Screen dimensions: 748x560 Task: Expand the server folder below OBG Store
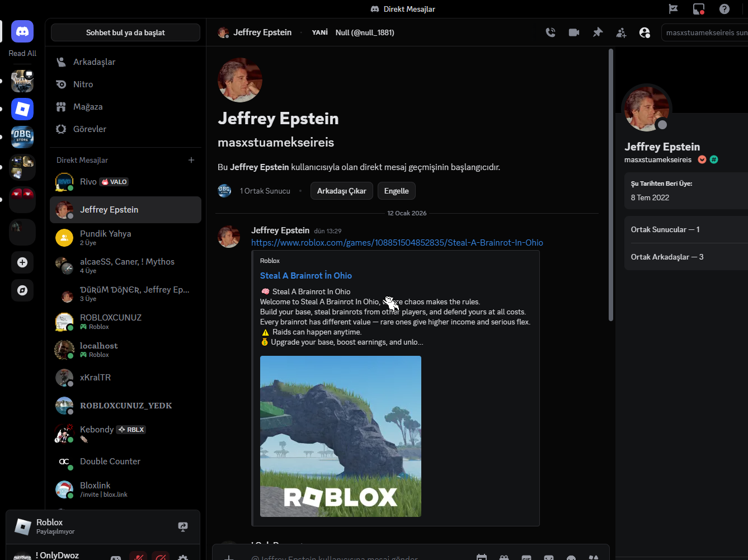(22, 167)
